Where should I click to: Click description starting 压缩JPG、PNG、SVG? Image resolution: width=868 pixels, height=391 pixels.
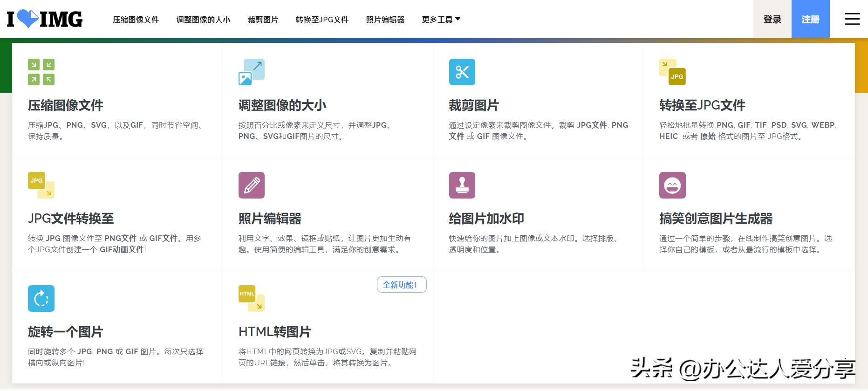(116, 130)
